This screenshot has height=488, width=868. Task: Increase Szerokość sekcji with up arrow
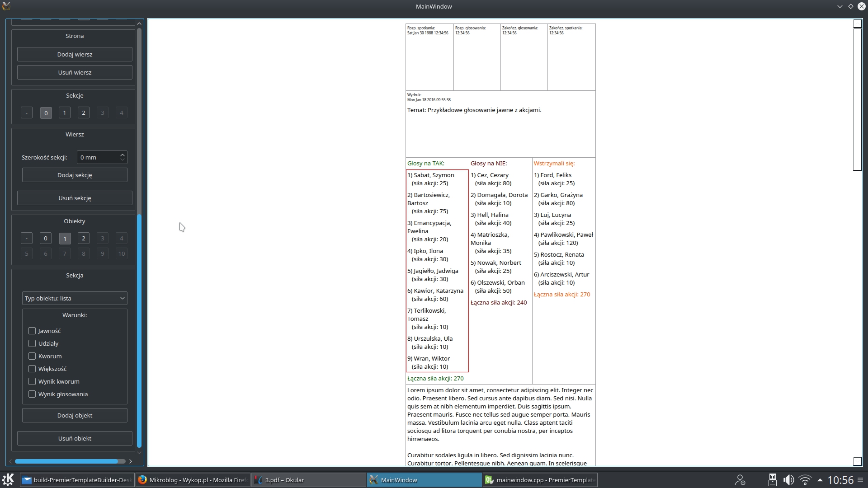[123, 155]
